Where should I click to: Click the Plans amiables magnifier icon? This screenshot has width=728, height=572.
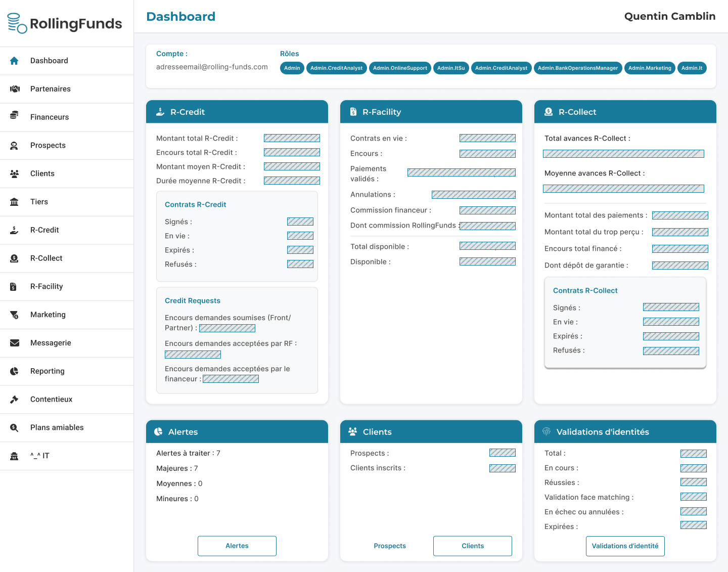pos(14,428)
